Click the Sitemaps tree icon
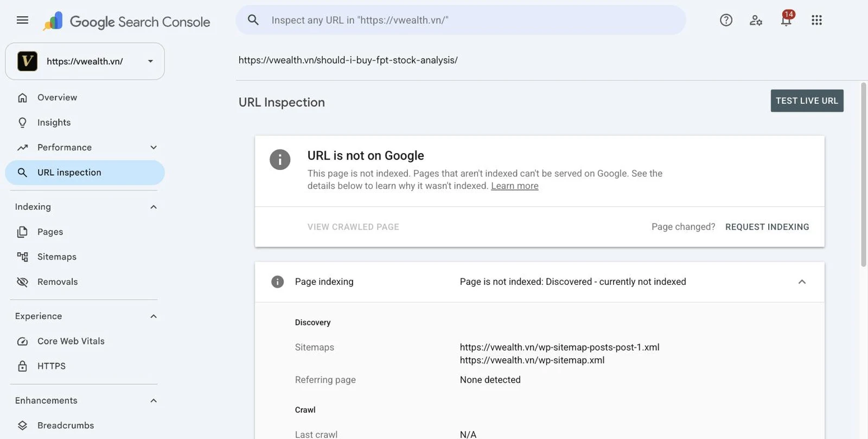868x439 pixels. click(22, 257)
